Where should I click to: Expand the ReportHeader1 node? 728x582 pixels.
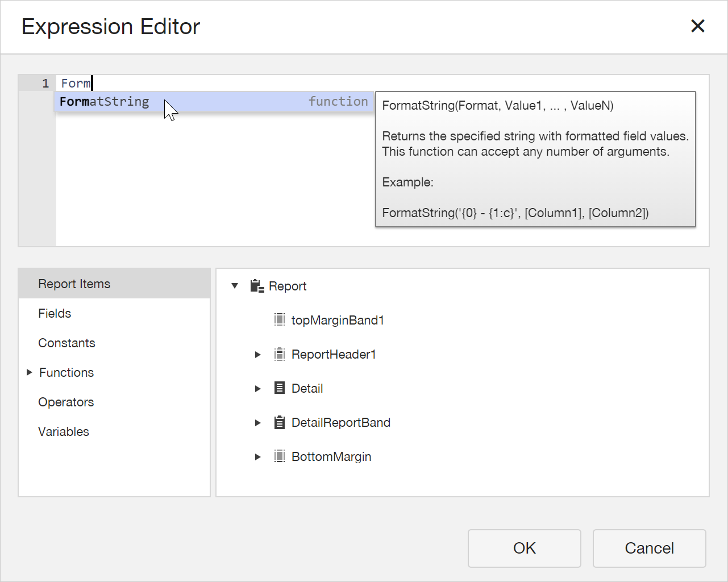coord(258,355)
